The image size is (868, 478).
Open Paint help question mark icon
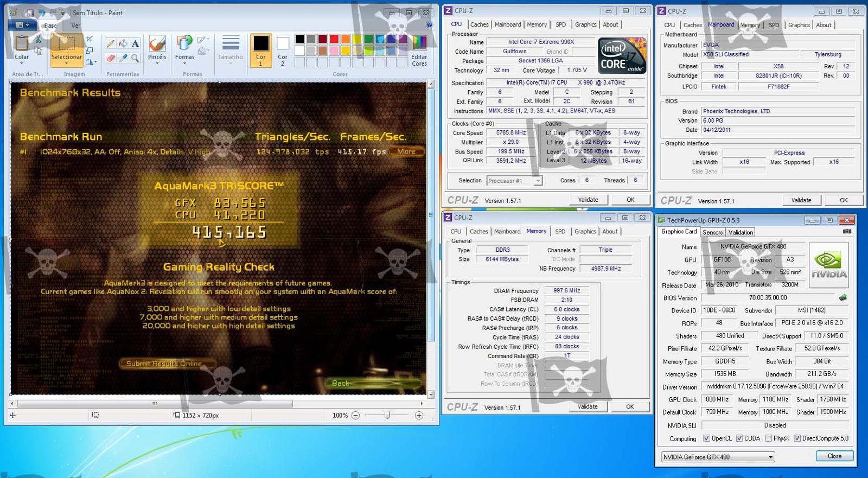click(429, 25)
